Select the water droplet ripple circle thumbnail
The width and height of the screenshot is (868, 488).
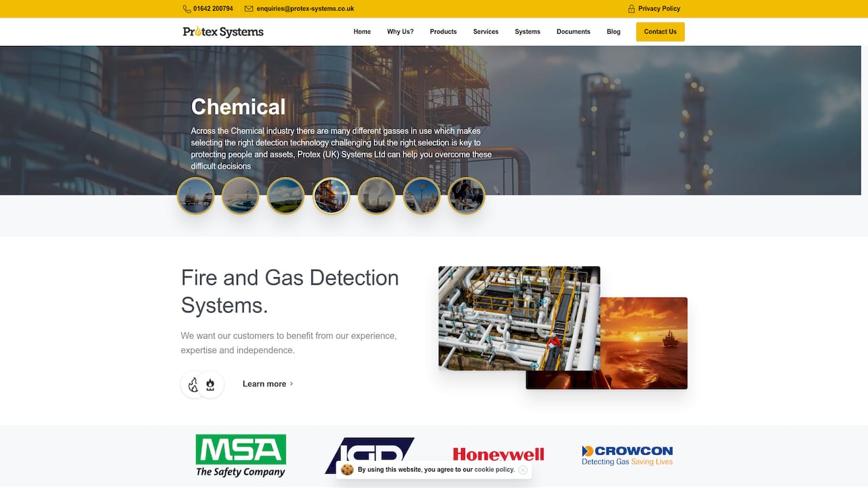pos(241,196)
